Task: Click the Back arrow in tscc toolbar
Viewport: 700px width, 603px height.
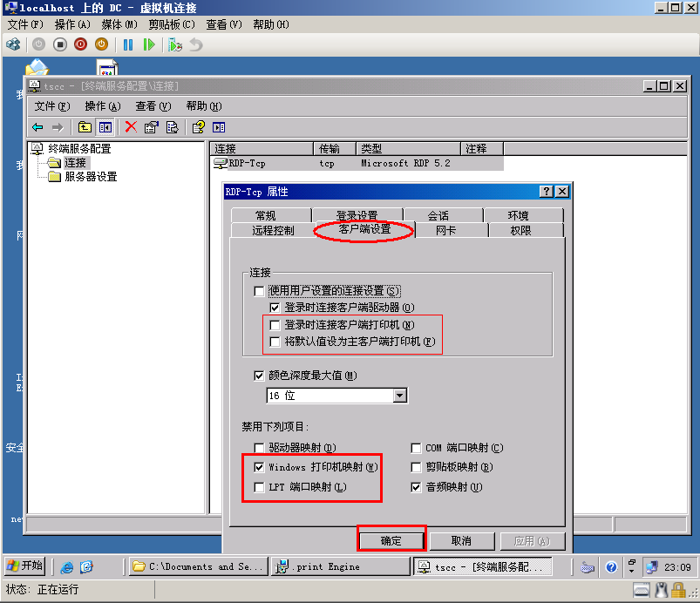Action: pyautogui.click(x=38, y=127)
